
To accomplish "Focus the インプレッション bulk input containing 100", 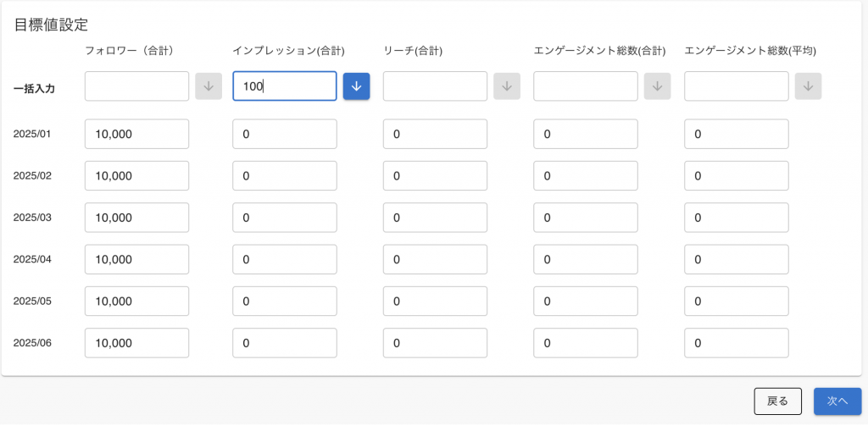I will click(285, 86).
